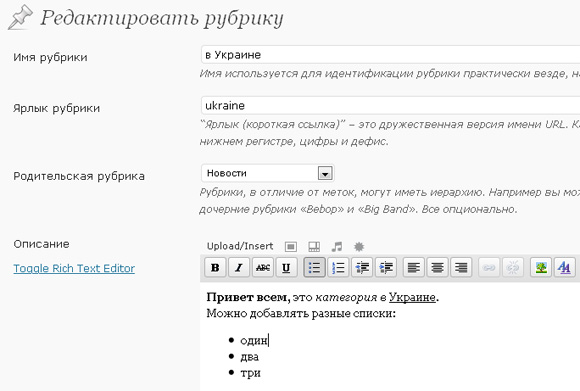
Task: Align text right
Action: pyautogui.click(x=461, y=267)
